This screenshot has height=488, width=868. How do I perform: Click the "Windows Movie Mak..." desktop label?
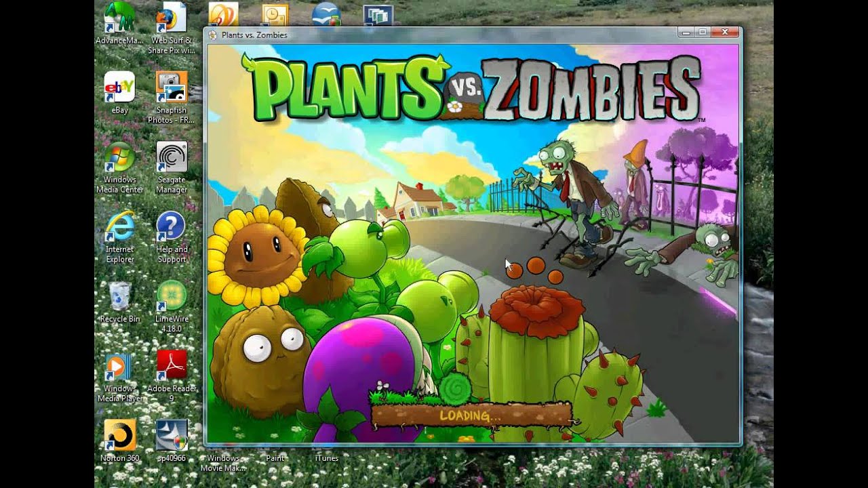click(x=223, y=463)
